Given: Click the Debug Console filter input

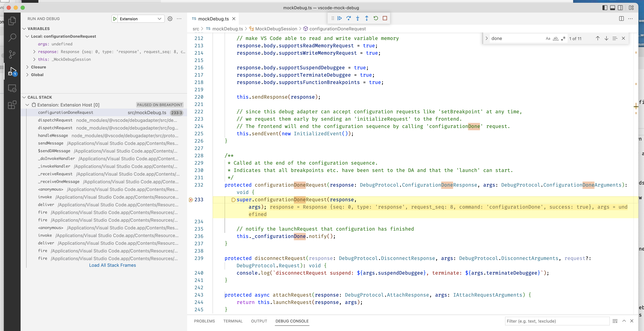Looking at the screenshot, I should tap(556, 321).
